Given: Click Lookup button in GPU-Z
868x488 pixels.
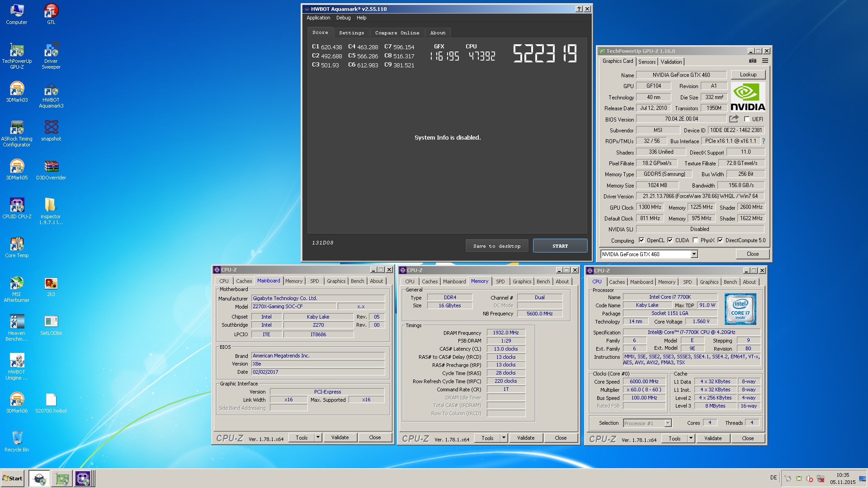Looking at the screenshot, I should pyautogui.click(x=748, y=75).
